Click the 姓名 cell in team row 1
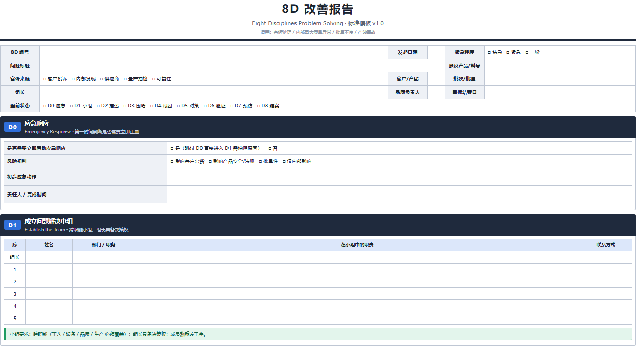The width and height of the screenshot is (644, 346). (x=49, y=270)
